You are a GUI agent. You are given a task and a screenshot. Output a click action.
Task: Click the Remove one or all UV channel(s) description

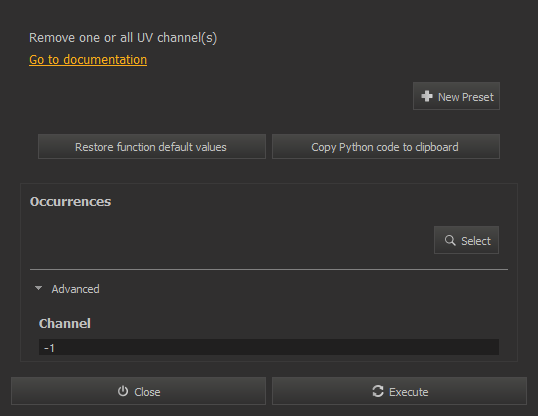pyautogui.click(x=123, y=38)
